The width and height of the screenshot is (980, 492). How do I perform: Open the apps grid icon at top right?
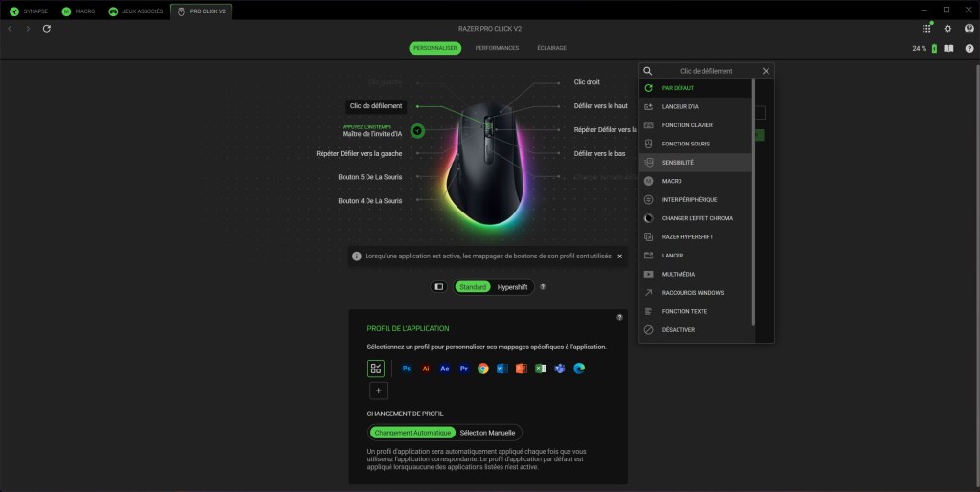[926, 29]
